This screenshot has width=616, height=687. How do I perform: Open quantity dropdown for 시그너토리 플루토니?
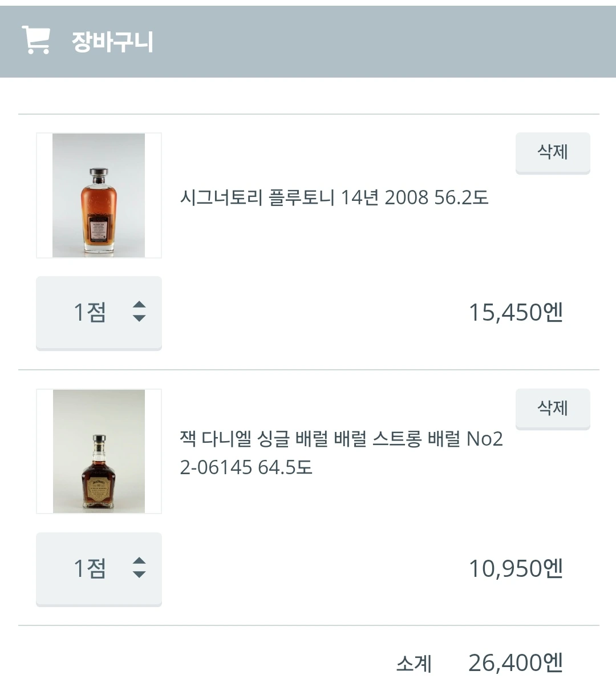[x=99, y=312]
